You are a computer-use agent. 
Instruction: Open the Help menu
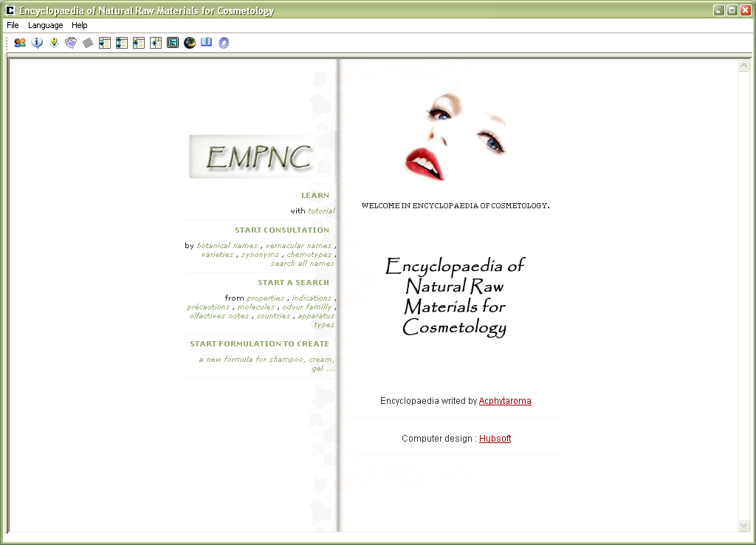click(x=80, y=25)
